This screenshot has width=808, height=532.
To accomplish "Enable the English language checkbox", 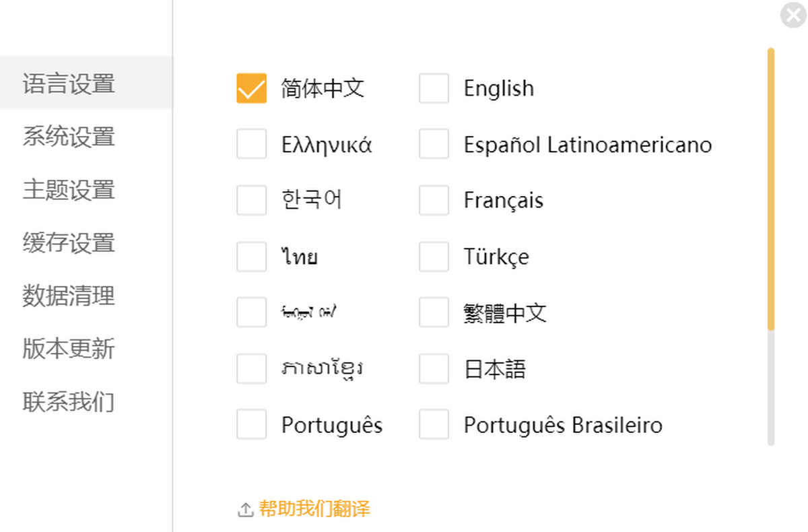I will [x=434, y=88].
